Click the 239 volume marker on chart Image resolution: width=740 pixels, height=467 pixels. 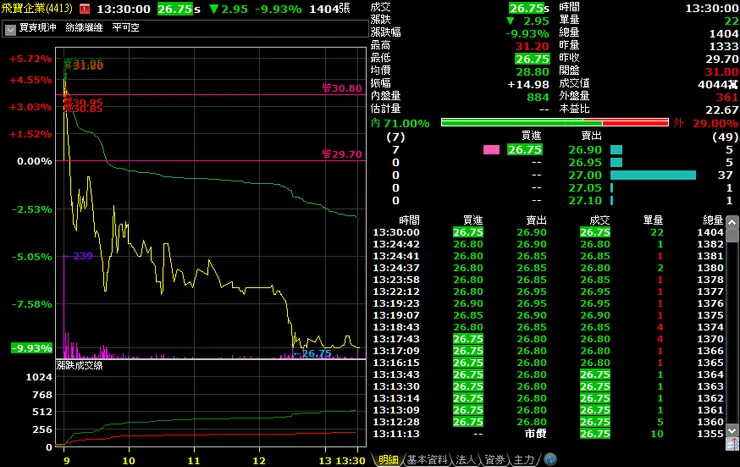tap(79, 256)
